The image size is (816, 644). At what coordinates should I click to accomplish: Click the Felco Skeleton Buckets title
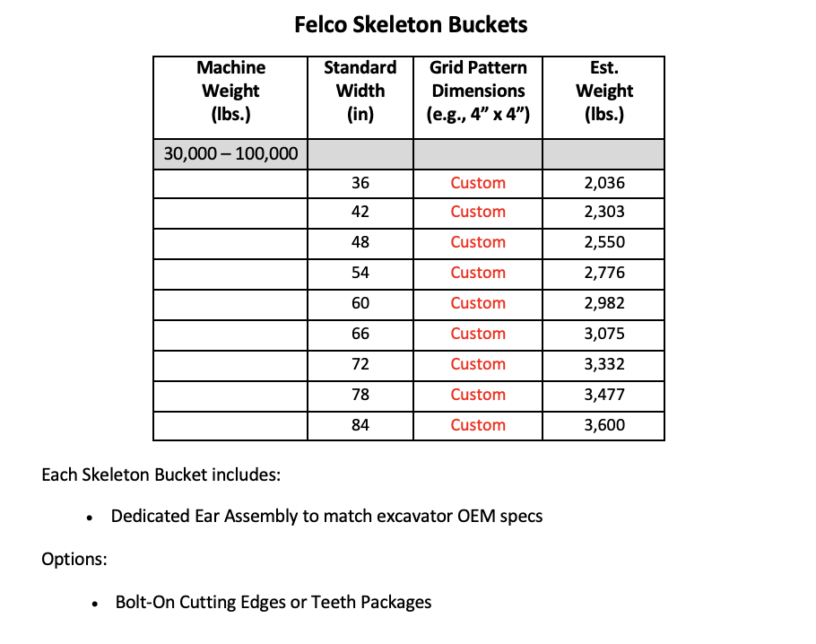pos(411,24)
